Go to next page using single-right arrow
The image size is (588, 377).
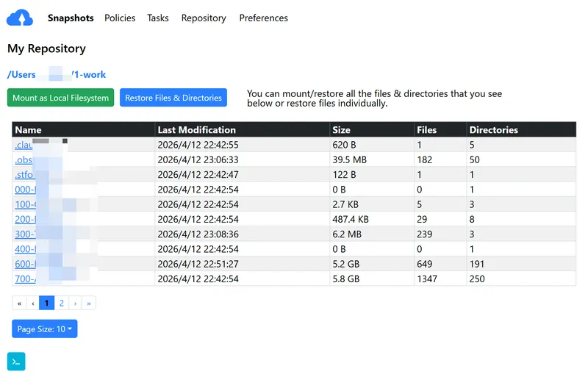tap(76, 303)
